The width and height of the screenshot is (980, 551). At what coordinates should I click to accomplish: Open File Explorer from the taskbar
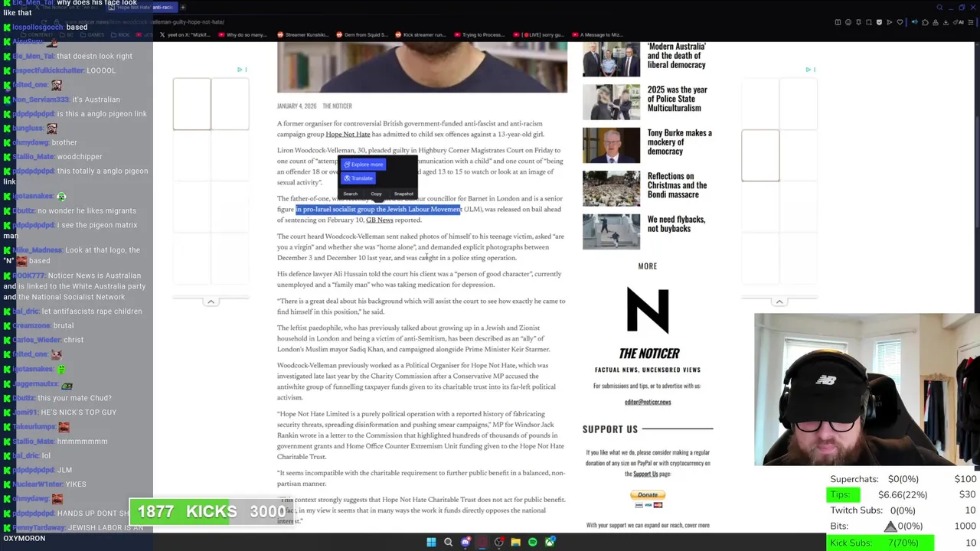tap(515, 542)
